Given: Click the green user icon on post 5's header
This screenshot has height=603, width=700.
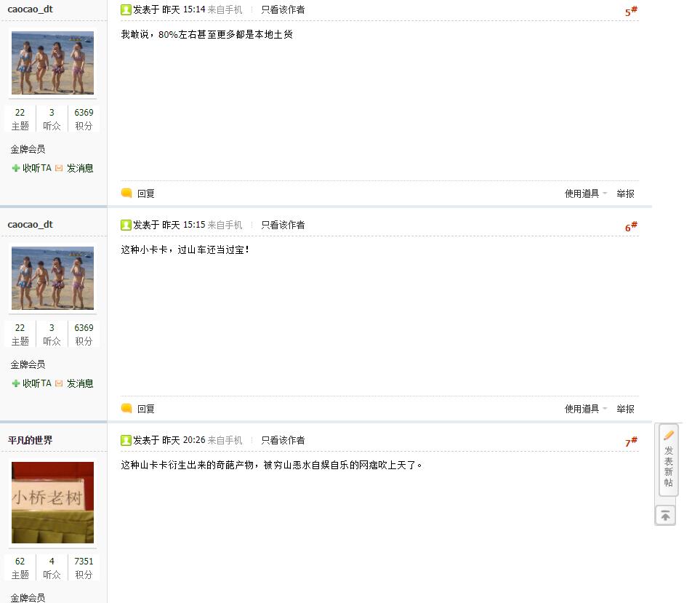Looking at the screenshot, I should (x=126, y=10).
